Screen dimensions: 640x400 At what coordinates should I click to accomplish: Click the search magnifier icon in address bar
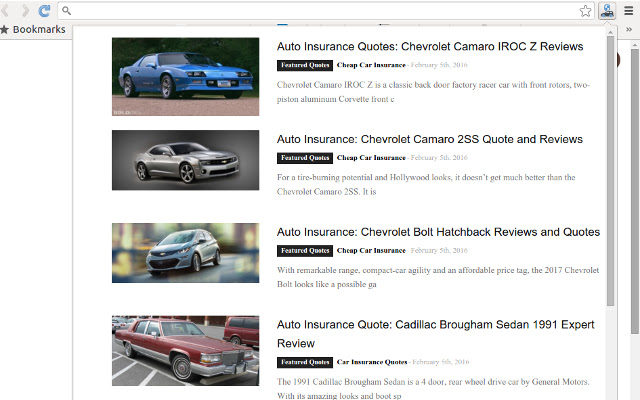point(67,11)
